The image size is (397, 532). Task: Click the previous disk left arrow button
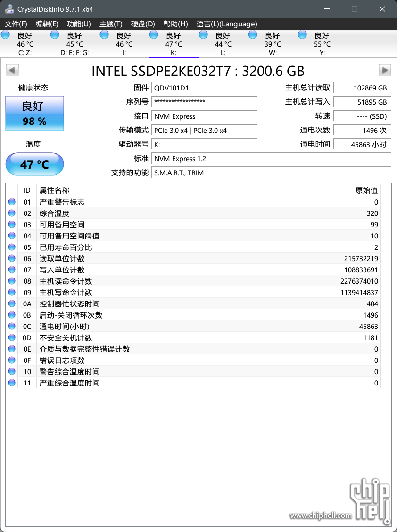(12, 70)
